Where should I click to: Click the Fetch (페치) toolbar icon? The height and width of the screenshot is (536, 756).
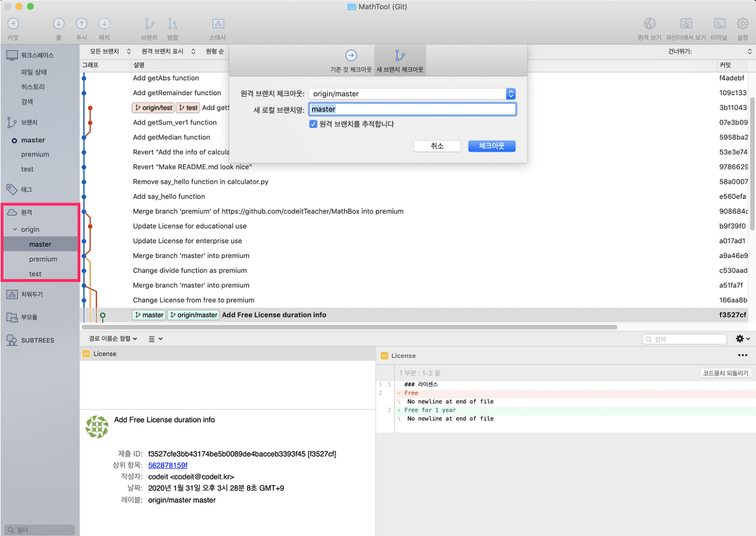point(105,24)
